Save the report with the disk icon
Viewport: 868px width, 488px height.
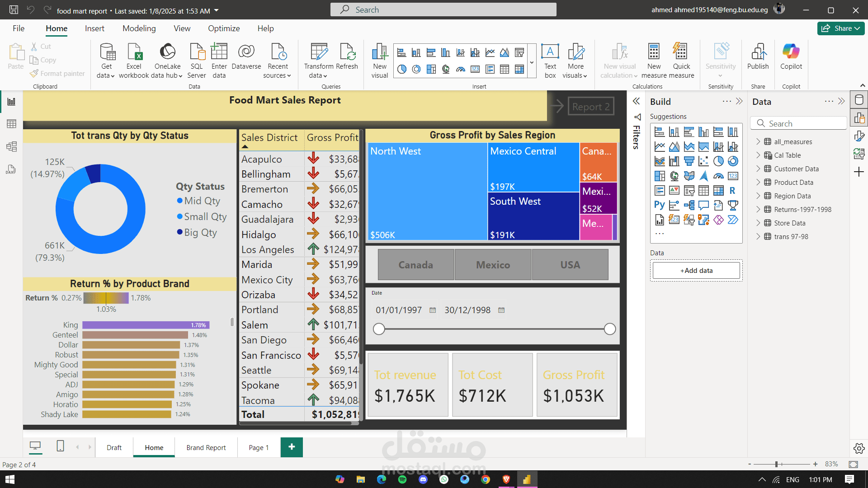click(14, 10)
